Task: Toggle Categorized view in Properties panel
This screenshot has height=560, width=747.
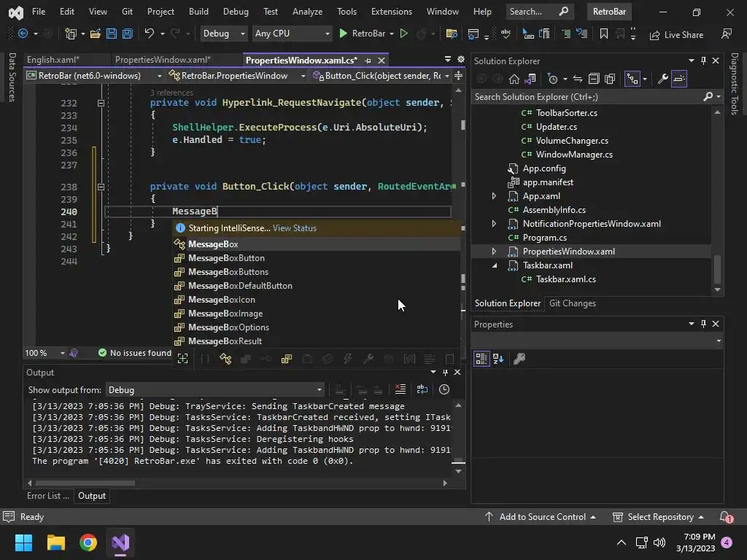Action: [x=481, y=359]
